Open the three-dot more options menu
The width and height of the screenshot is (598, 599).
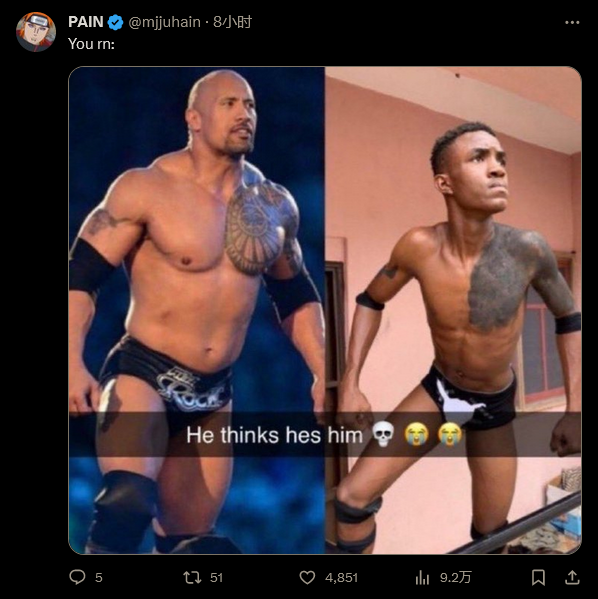[572, 23]
